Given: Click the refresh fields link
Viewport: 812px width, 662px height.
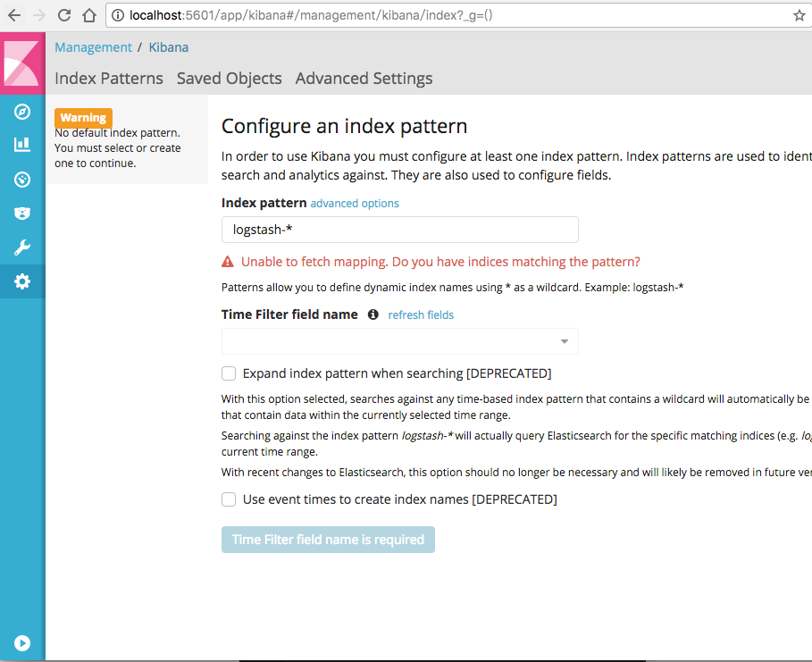Looking at the screenshot, I should click(421, 315).
